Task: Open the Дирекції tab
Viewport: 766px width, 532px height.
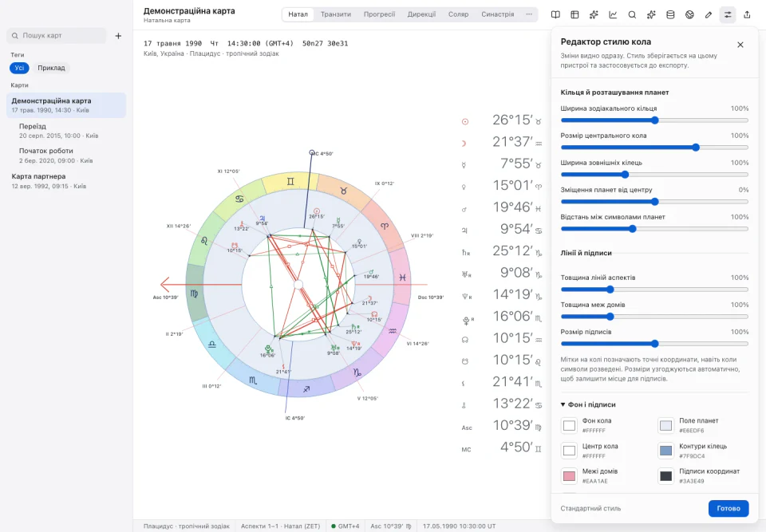Action: tap(421, 14)
